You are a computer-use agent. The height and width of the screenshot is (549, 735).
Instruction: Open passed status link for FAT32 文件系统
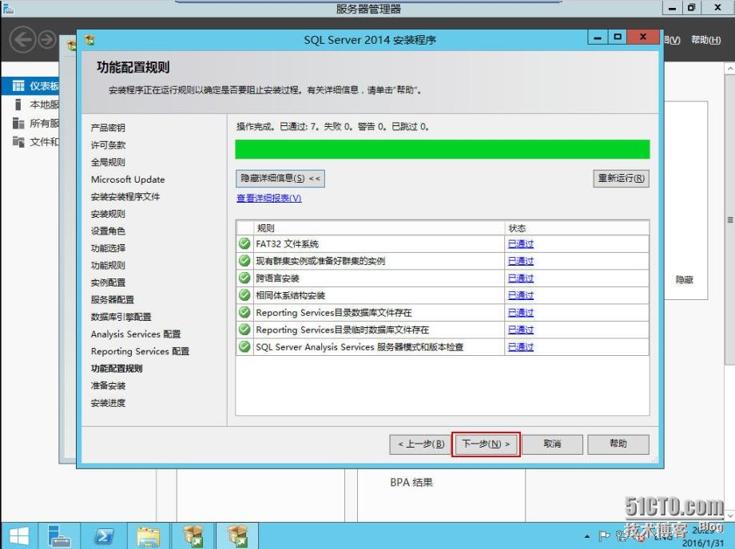coord(521,244)
